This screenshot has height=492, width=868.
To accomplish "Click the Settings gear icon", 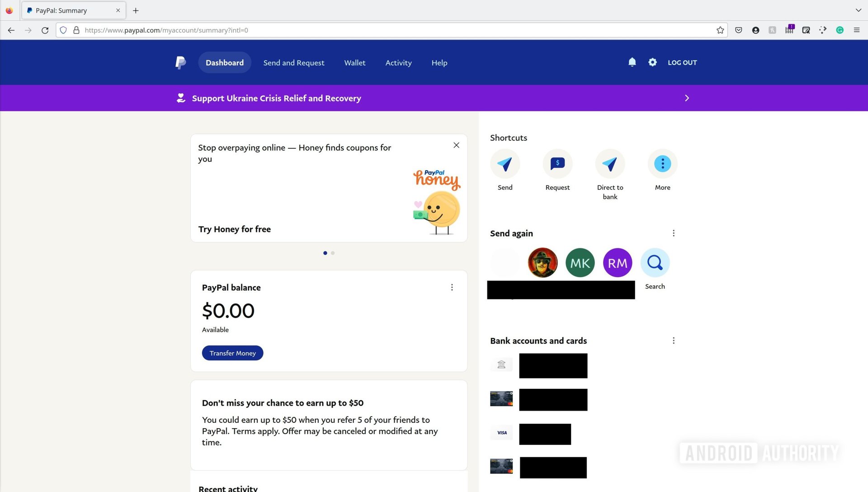I will tap(652, 62).
